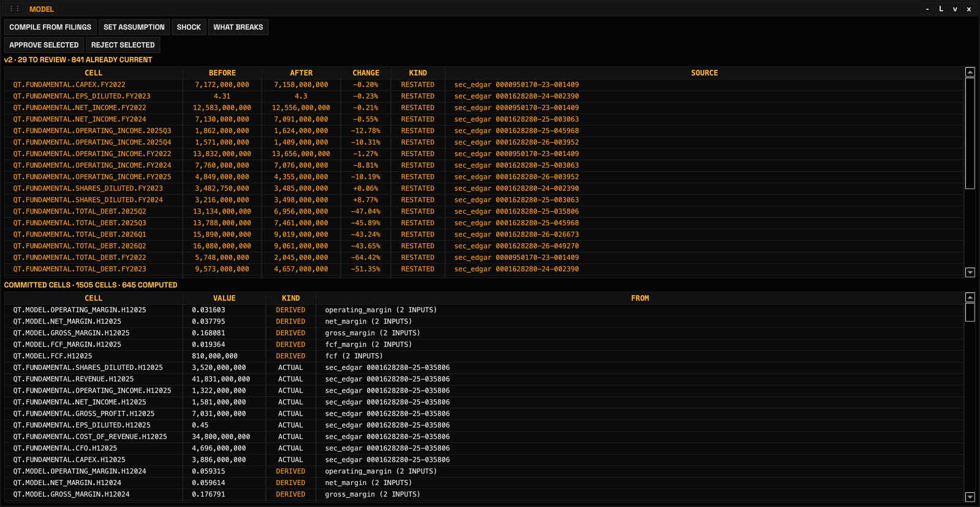The width and height of the screenshot is (980, 507).
Task: Grab the dotted drag handle beside MODEL
Action: coord(15,9)
